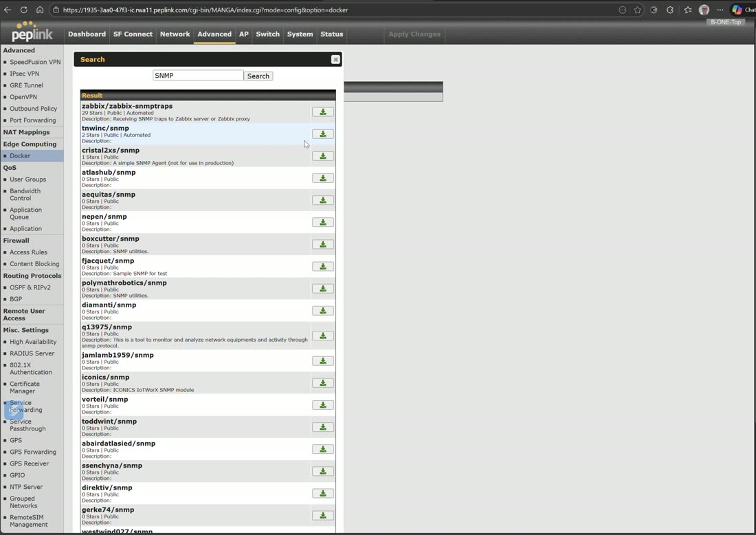756x535 pixels.
Task: Open RADIUS Server settings
Action: coord(32,353)
